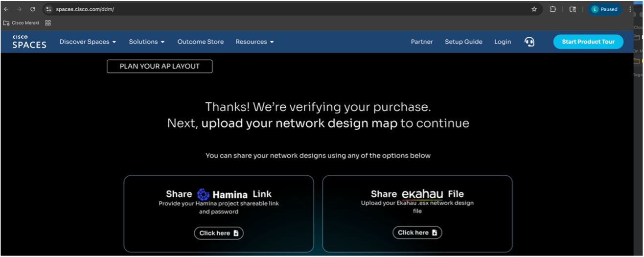The height and width of the screenshot is (257, 644).
Task: Expand the Discover Spaces dropdown
Action: tap(88, 42)
